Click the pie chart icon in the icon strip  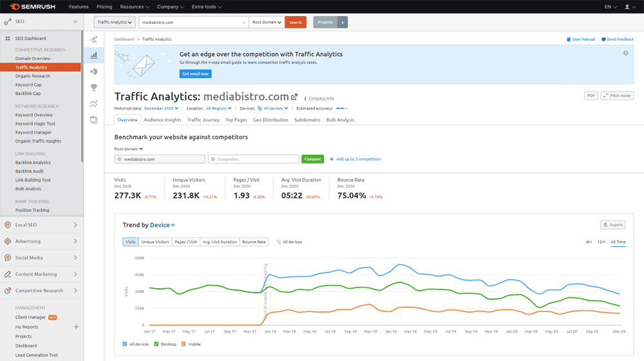94,71
